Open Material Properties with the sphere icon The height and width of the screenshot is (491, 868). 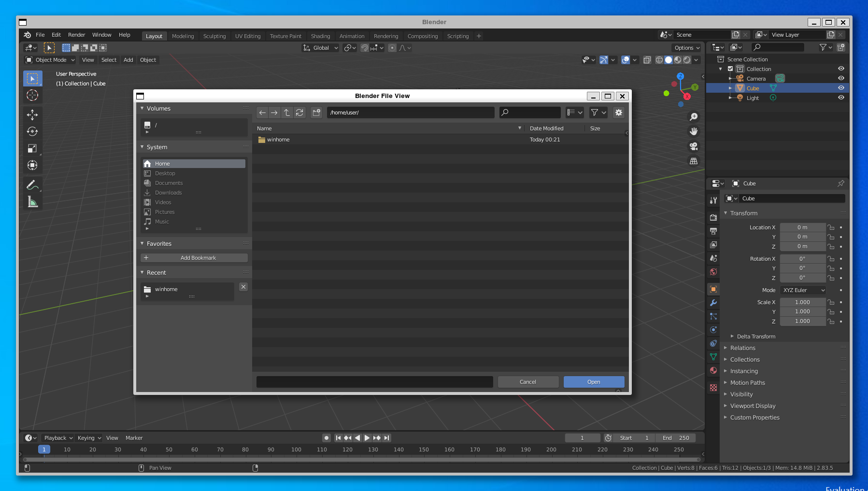point(713,370)
